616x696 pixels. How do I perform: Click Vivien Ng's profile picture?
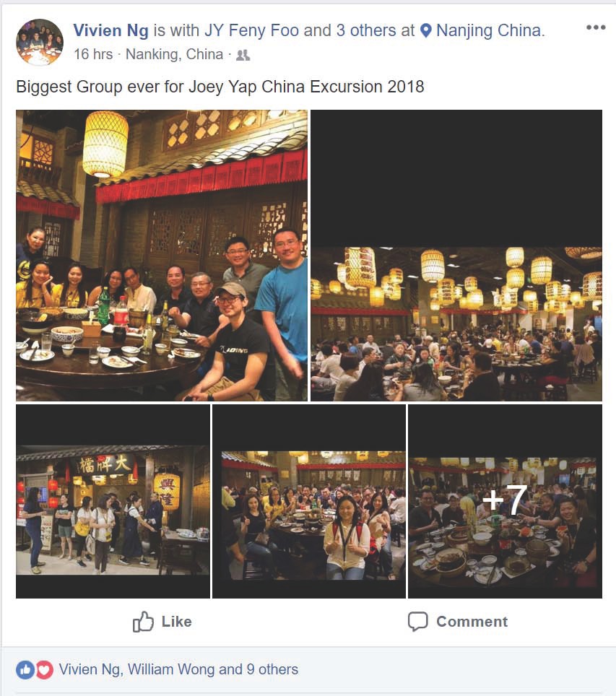pos(40,42)
